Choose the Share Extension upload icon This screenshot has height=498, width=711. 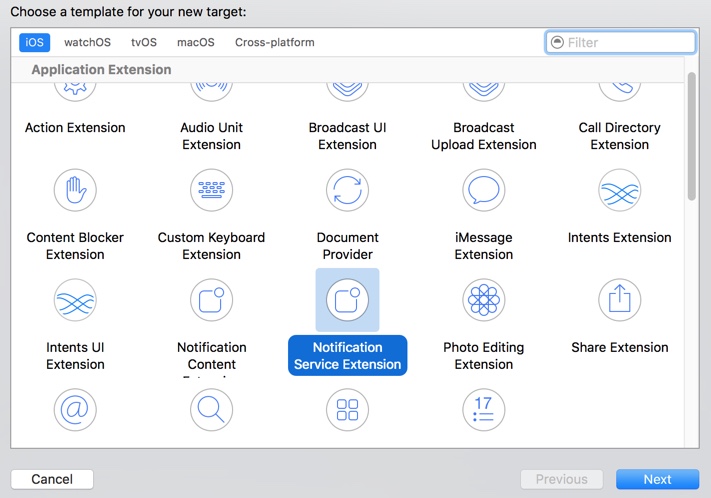pyautogui.click(x=619, y=300)
